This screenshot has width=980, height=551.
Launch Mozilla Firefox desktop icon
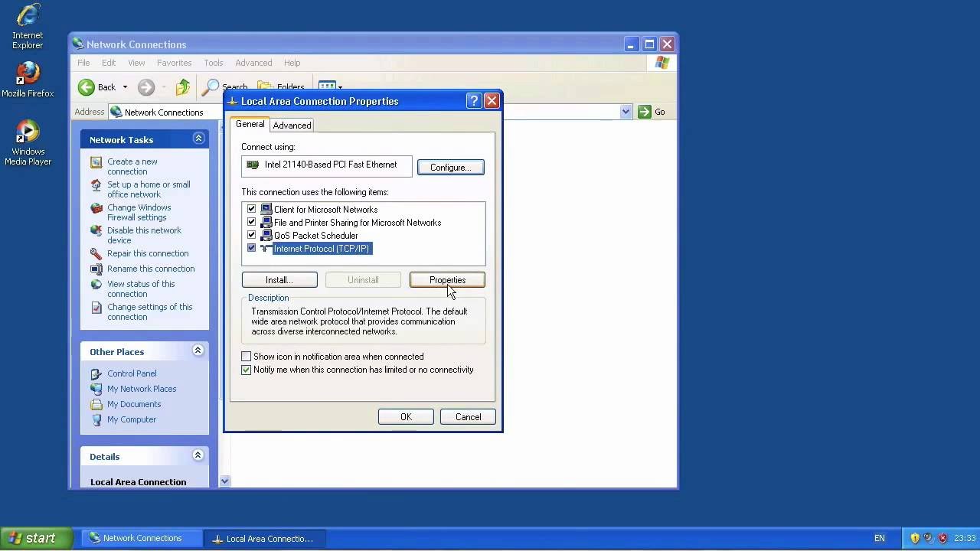[x=28, y=73]
